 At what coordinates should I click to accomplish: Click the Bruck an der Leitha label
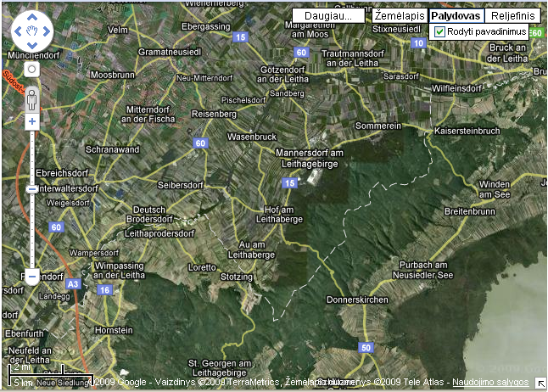(x=507, y=53)
